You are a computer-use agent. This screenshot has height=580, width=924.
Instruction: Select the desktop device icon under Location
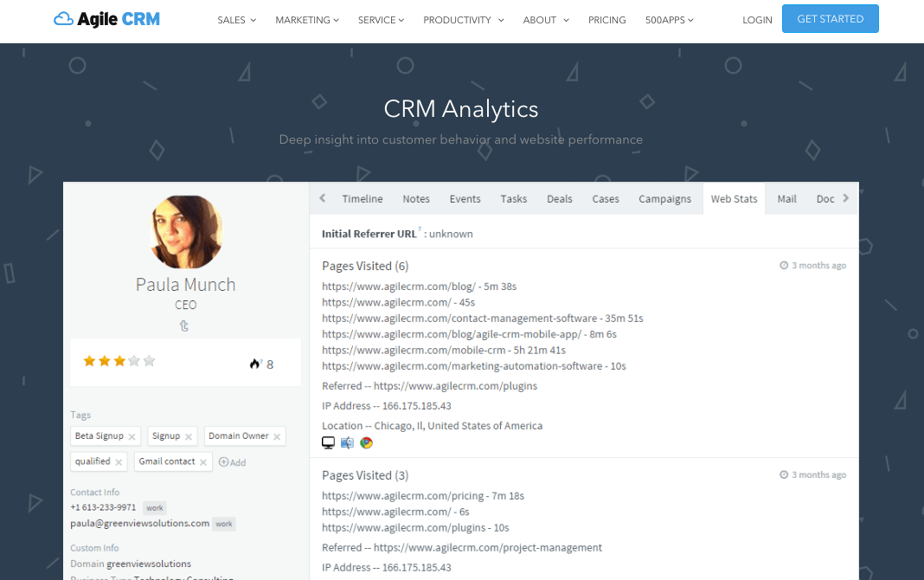tap(329, 442)
